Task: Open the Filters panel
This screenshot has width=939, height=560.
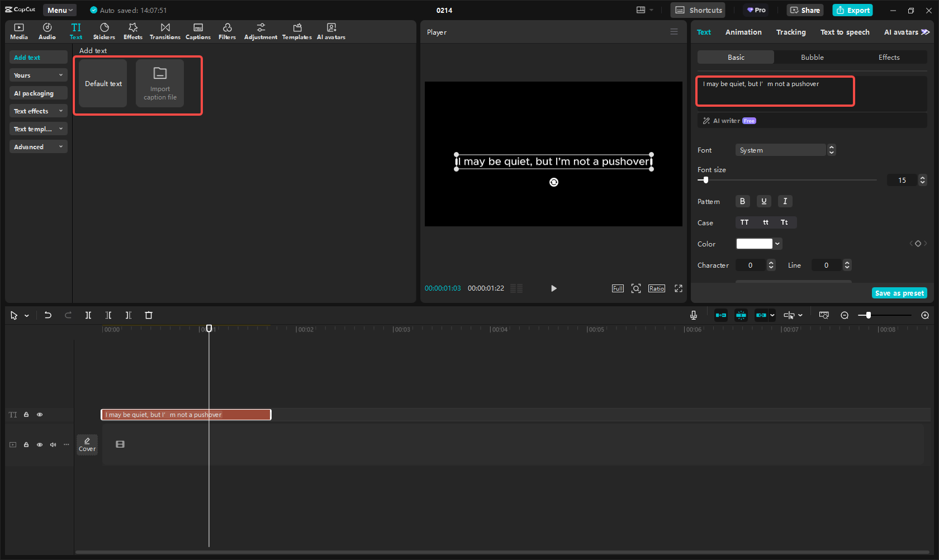Action: [x=227, y=31]
